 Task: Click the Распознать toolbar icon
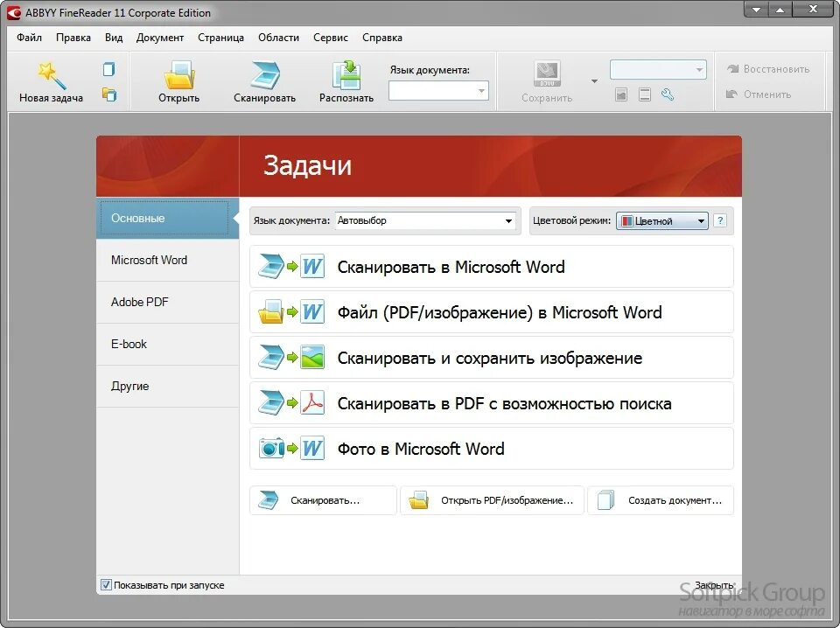coord(346,75)
